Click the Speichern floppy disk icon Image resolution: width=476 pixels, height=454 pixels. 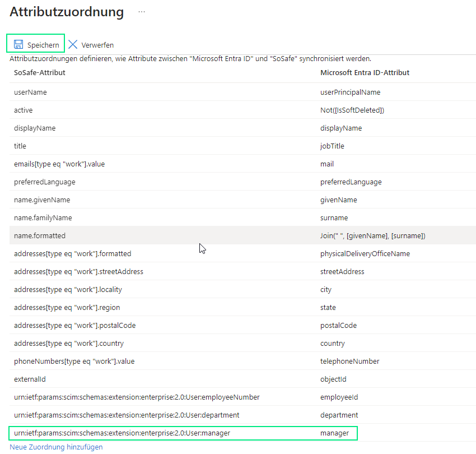pos(18,44)
